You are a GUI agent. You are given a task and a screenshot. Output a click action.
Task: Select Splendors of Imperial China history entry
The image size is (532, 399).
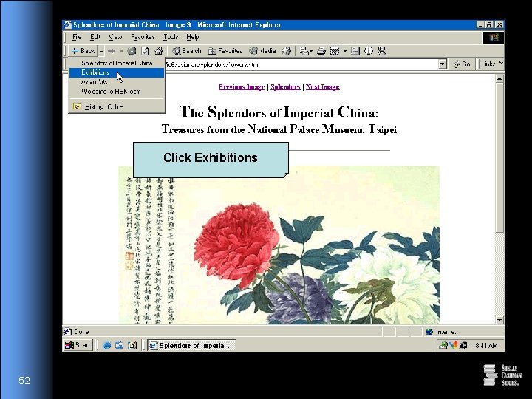pos(117,63)
